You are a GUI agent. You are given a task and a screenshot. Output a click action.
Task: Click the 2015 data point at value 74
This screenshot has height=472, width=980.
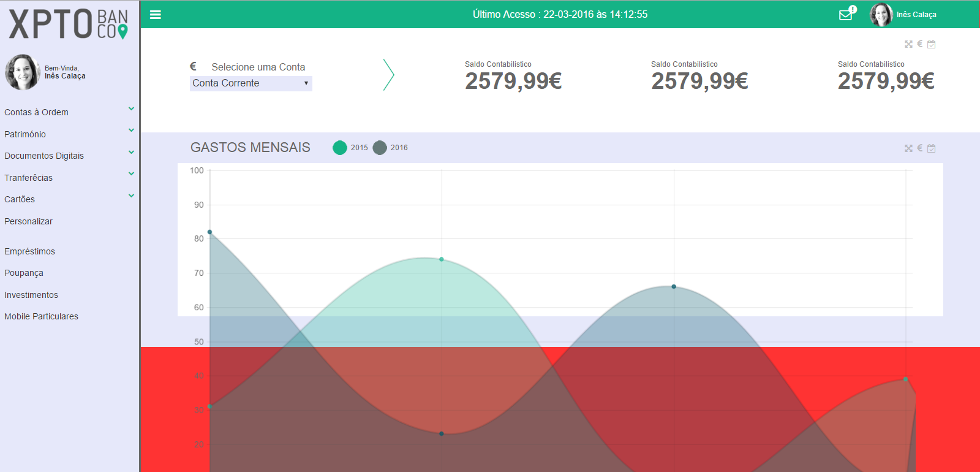pos(442,259)
